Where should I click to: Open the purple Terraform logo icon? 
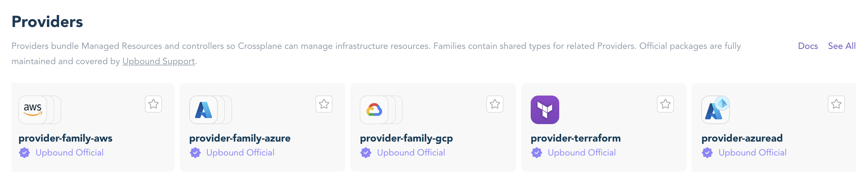pyautogui.click(x=545, y=110)
